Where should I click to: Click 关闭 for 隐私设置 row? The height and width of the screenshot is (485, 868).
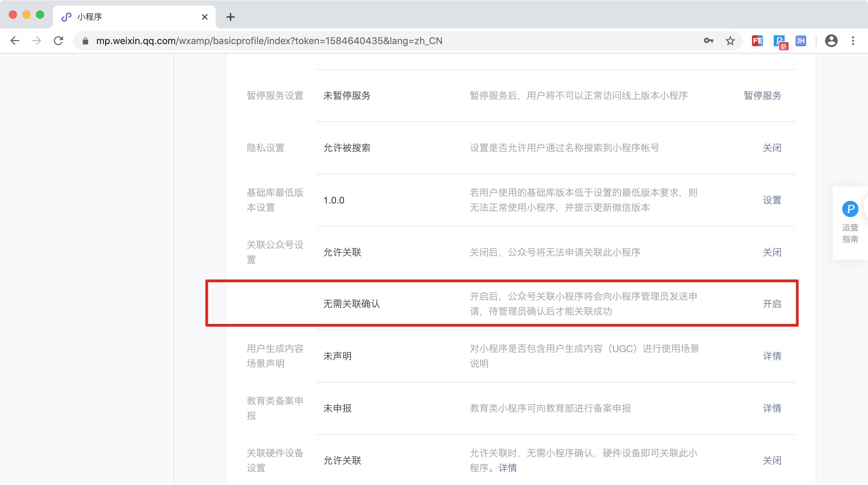click(x=772, y=148)
